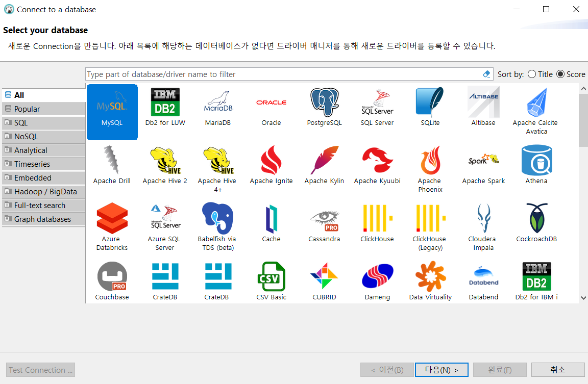Viewport: 588px width, 384px height.
Task: Select the MariaDB driver icon
Action: (218, 107)
